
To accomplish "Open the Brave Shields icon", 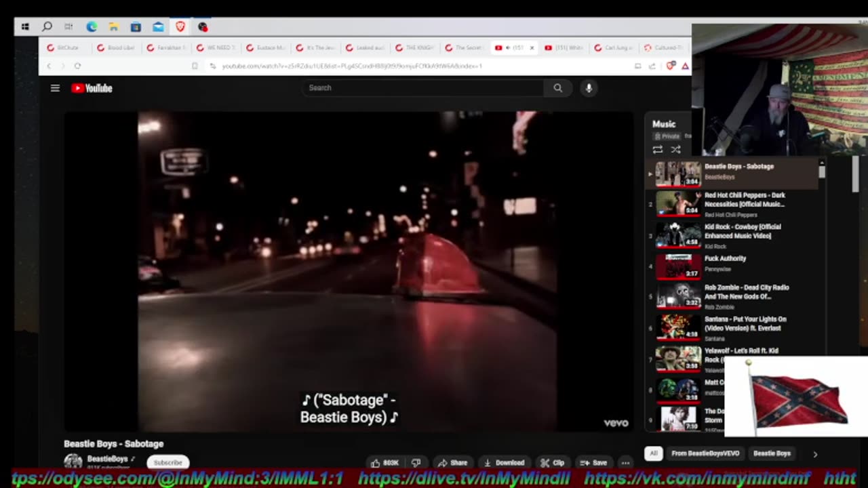I will point(671,66).
